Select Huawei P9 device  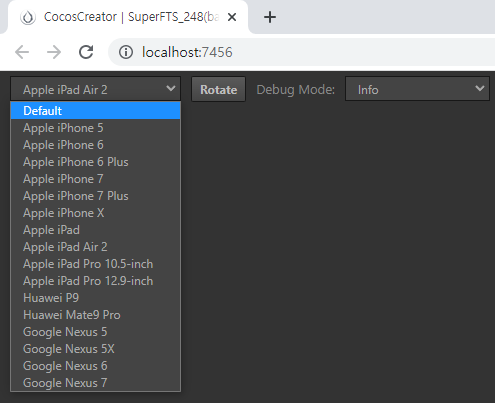pos(96,298)
